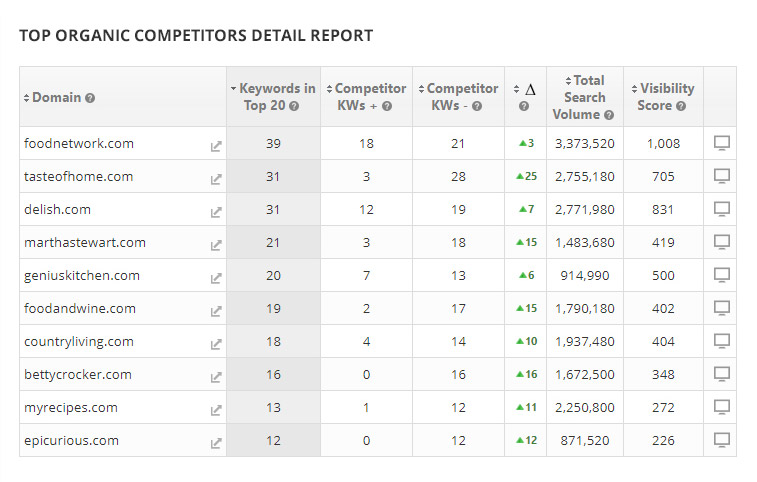Click monitor icon in foodnetwork.com row
757x482 pixels.
pyautogui.click(x=721, y=143)
